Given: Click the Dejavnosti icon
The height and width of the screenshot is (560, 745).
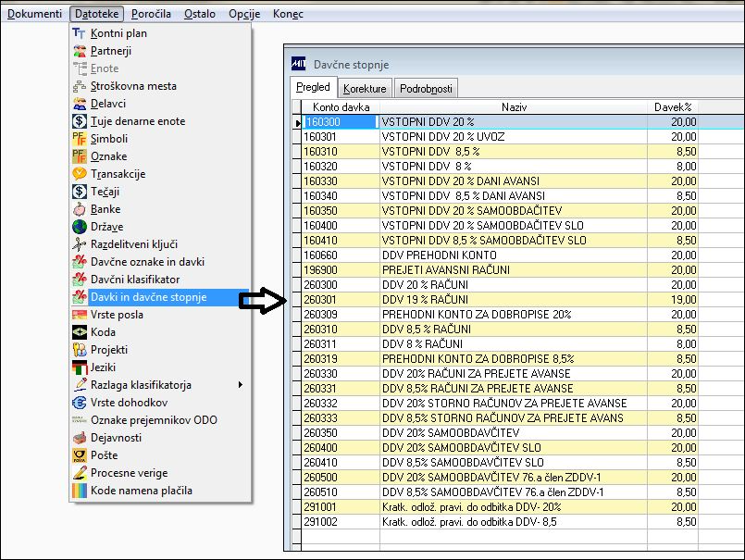Looking at the screenshot, I should coord(79,438).
